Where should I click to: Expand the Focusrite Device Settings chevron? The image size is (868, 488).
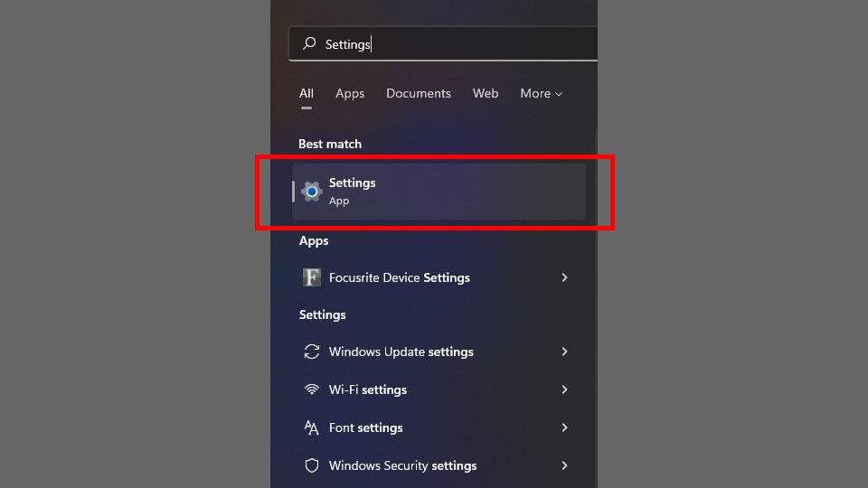(564, 277)
